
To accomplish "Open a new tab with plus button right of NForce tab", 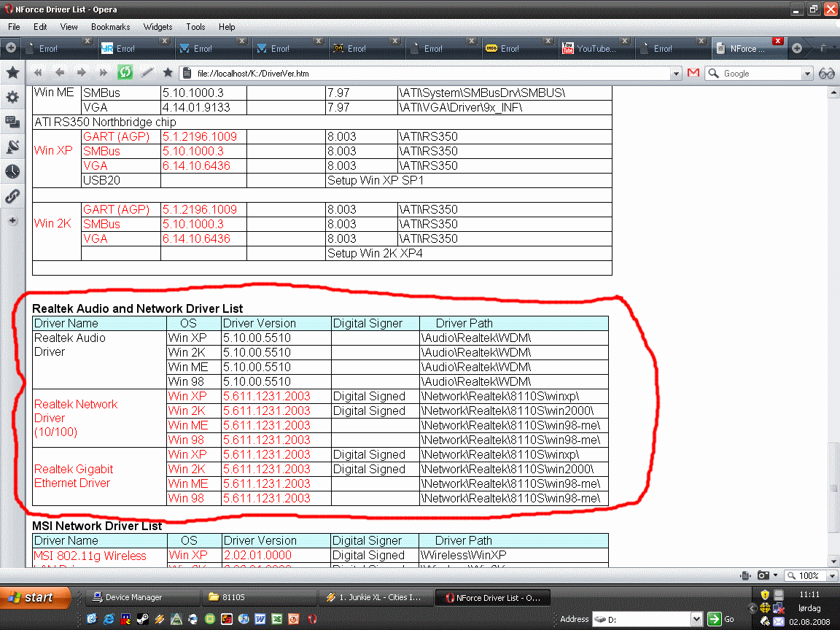I will coord(796,48).
